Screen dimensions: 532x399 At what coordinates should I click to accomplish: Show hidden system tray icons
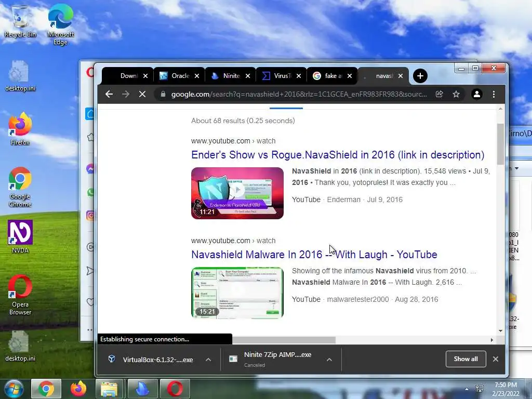pyautogui.click(x=467, y=389)
